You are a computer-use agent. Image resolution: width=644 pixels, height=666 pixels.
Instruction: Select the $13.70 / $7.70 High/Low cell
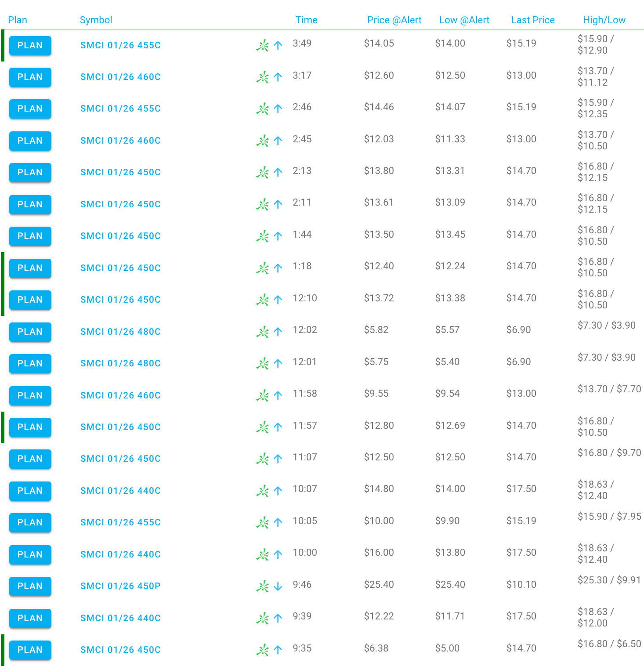click(x=609, y=389)
